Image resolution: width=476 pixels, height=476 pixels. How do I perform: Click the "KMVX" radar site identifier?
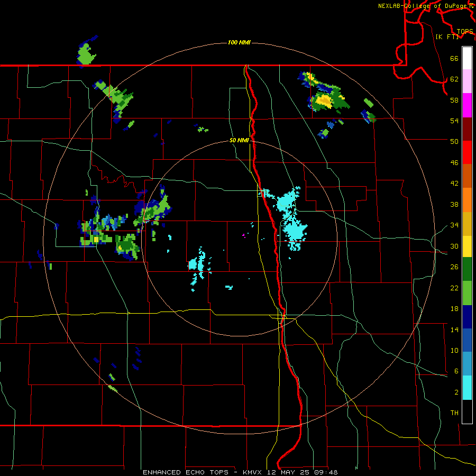252,472
